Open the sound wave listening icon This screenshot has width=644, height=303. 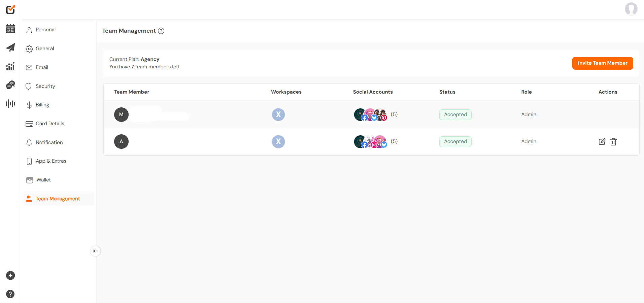pyautogui.click(x=10, y=103)
